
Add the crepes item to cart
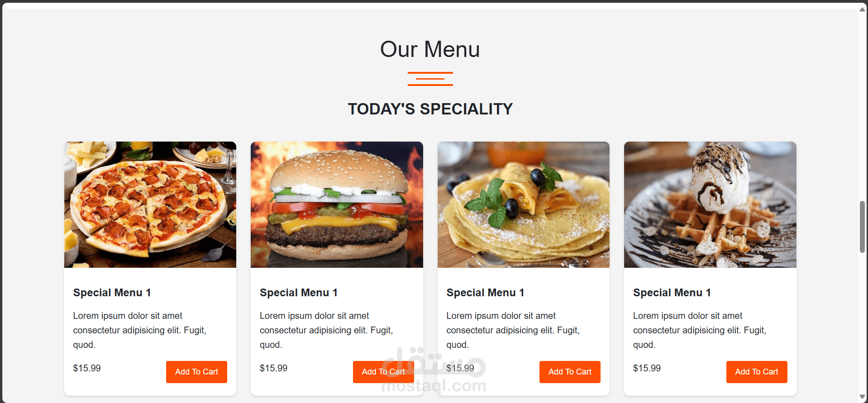(x=570, y=372)
